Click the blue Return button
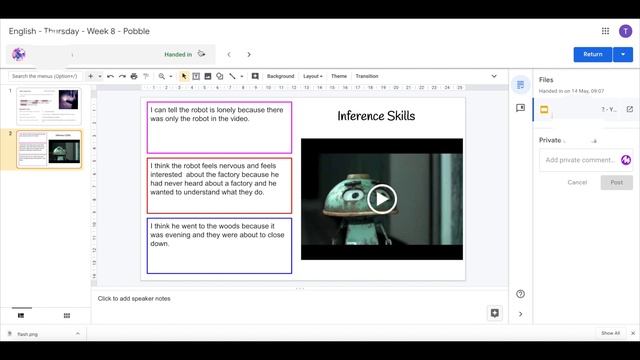The width and height of the screenshot is (640, 360). coord(593,54)
